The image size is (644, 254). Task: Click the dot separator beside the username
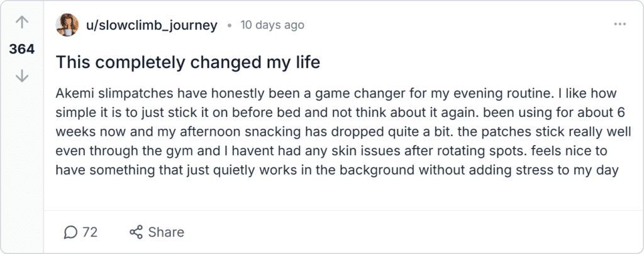click(229, 26)
